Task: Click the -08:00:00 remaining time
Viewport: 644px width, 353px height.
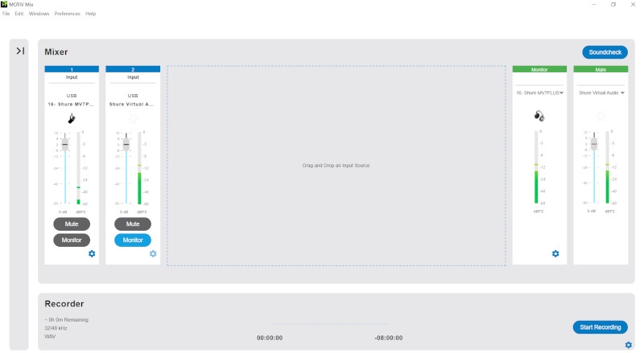Action: [389, 338]
